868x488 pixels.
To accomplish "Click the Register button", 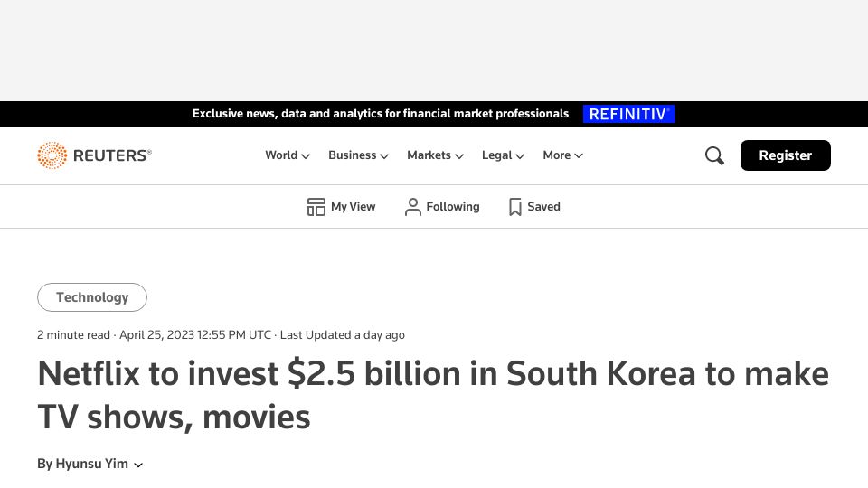I will click(x=785, y=155).
